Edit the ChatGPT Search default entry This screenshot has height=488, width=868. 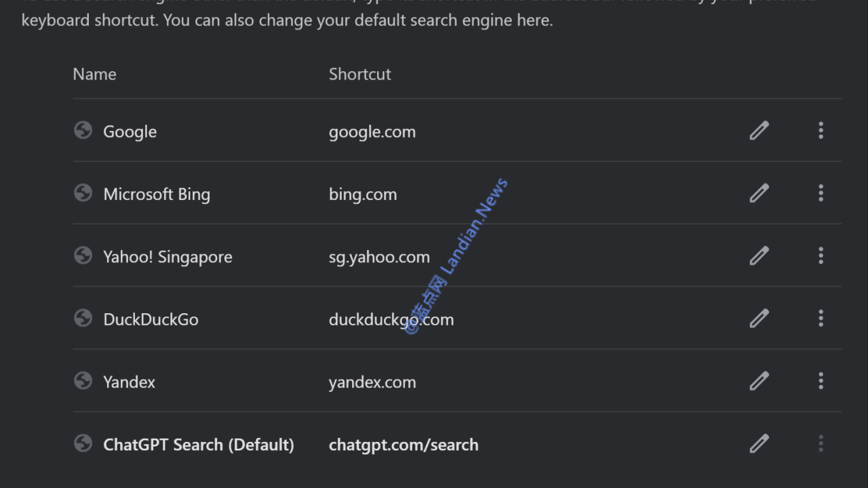[x=759, y=443]
